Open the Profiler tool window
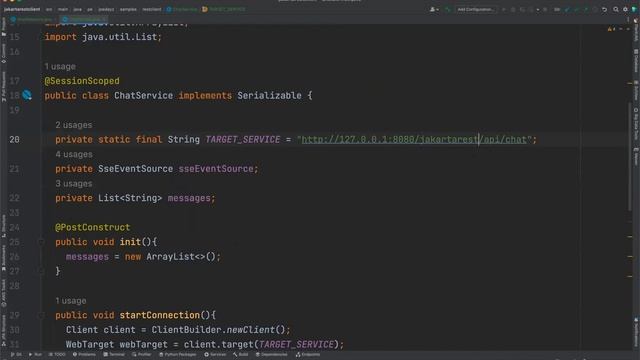640x360 pixels. coord(142,354)
